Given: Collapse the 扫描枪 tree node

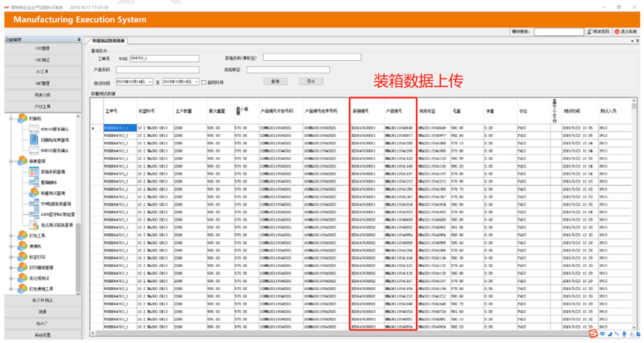Looking at the screenshot, I should point(11,119).
